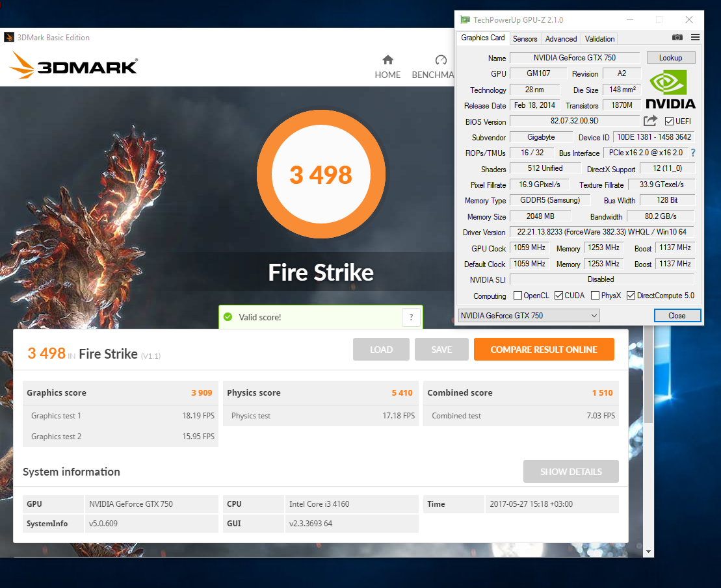Click the Texture Fillrate 33.9 GTexel/s field
721x588 pixels.
pos(661,185)
